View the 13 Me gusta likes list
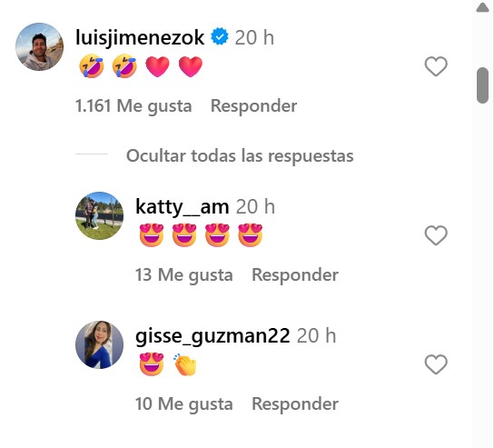This screenshot has width=494, height=448. coord(184,275)
